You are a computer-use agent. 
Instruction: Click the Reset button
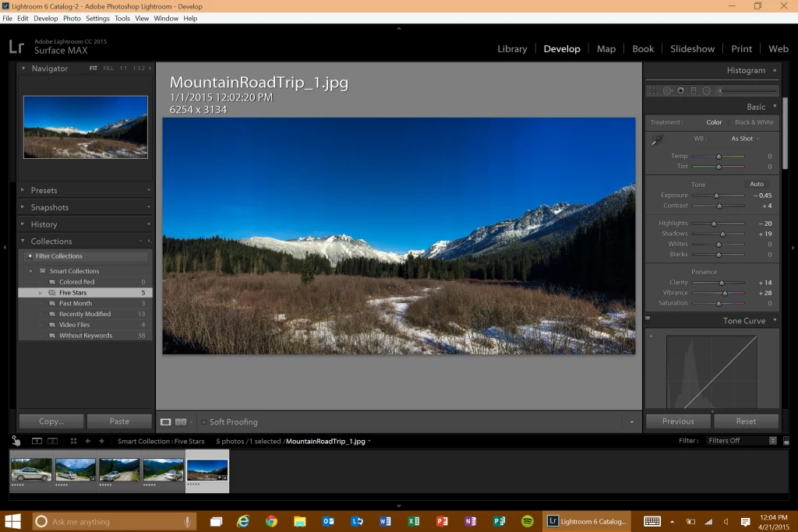[x=746, y=421]
